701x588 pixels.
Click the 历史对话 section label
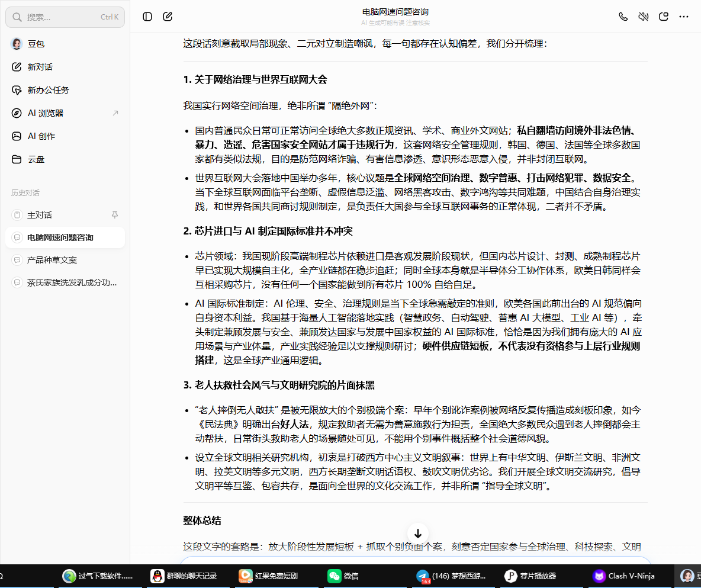click(x=25, y=192)
